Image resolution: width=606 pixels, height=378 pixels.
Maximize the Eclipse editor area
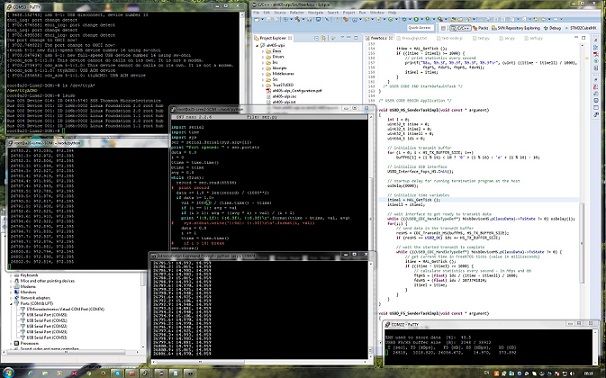point(584,38)
